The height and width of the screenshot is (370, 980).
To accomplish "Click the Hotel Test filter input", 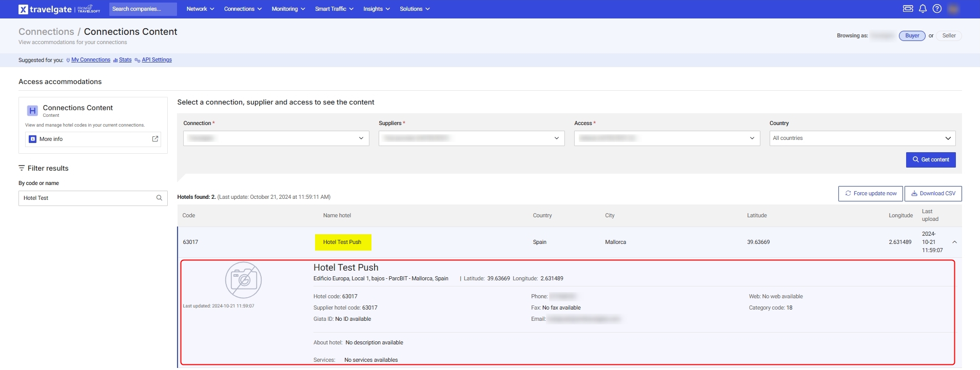I will tap(93, 198).
